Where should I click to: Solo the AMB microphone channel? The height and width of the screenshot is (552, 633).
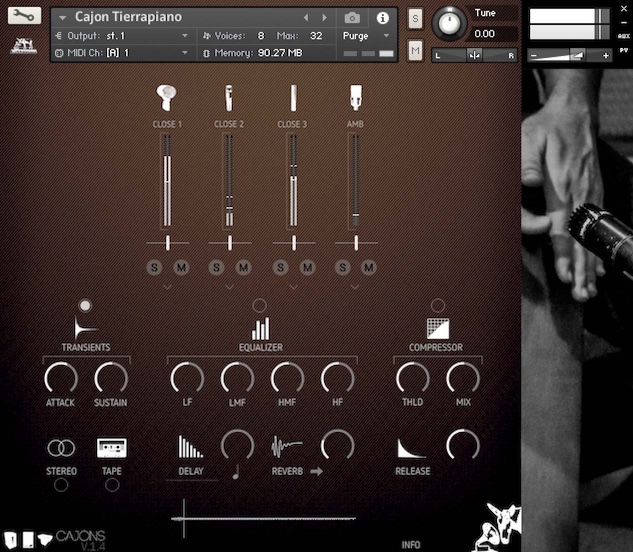coord(343,267)
